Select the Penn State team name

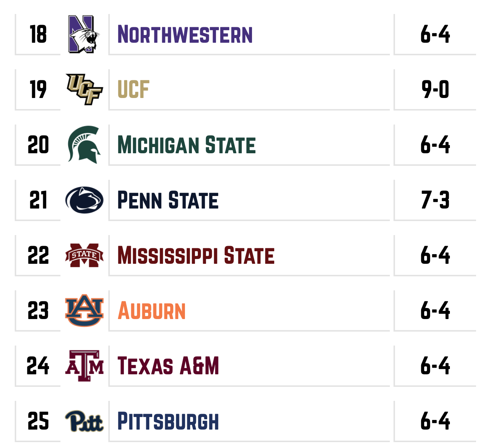pos(168,200)
